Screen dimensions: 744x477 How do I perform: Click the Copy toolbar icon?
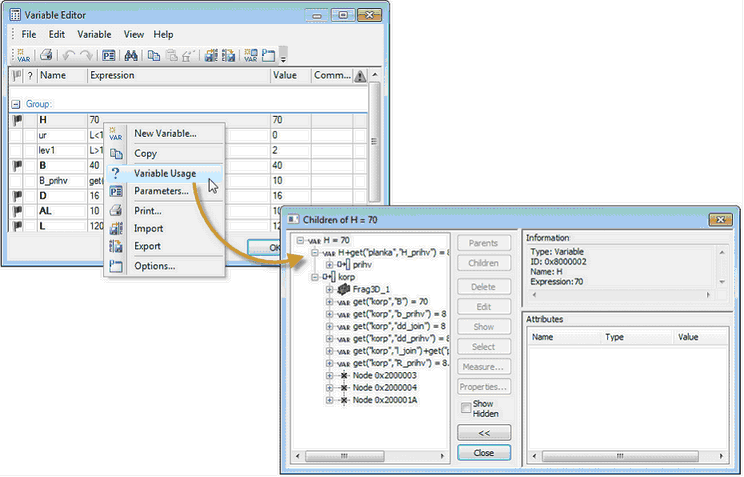pos(154,55)
